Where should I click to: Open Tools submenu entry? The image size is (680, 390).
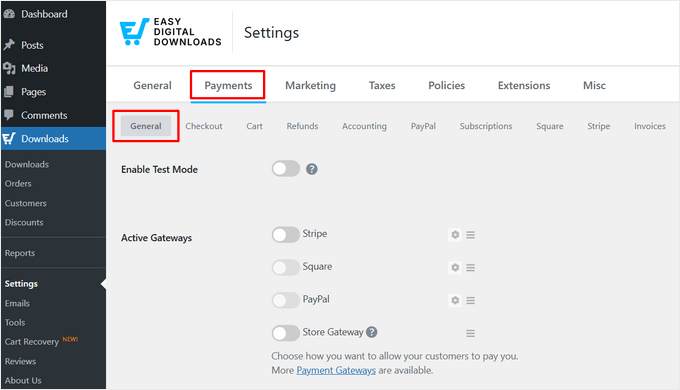(15, 322)
